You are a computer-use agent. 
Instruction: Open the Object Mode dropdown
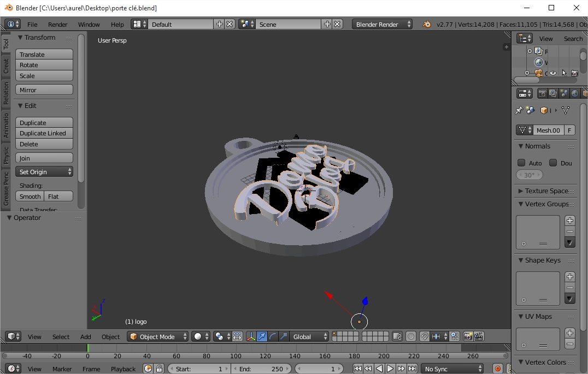click(x=158, y=336)
